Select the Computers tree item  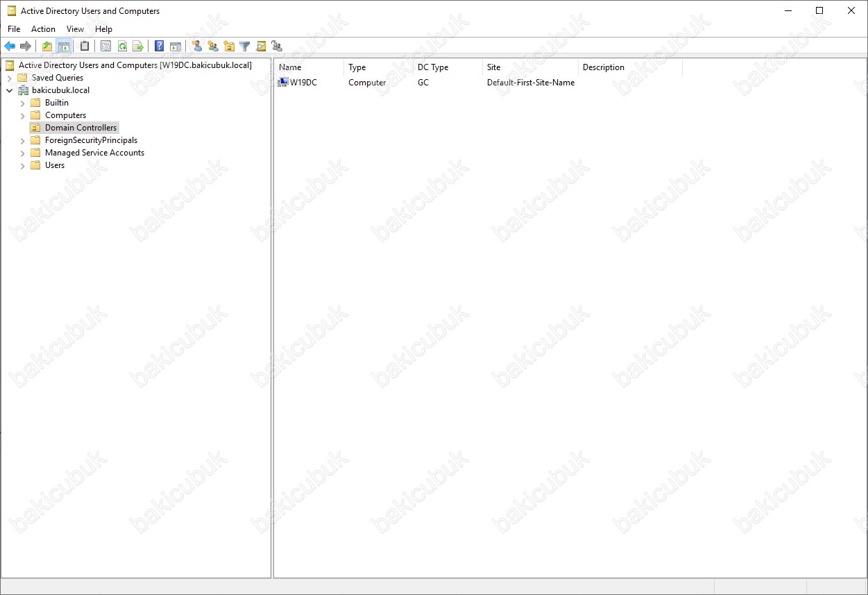[x=66, y=115]
